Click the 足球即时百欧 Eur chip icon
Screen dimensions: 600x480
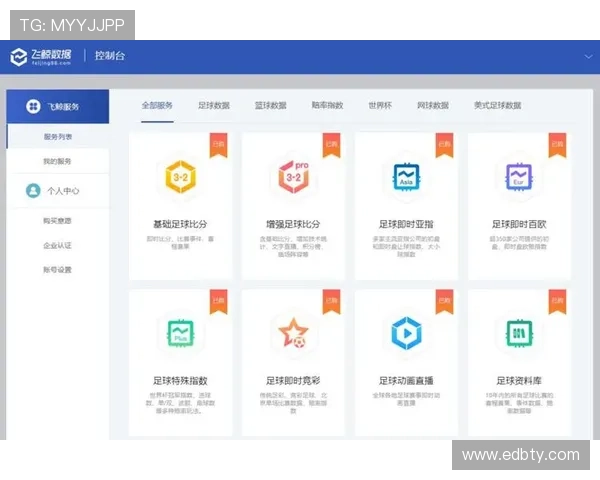[518, 178]
